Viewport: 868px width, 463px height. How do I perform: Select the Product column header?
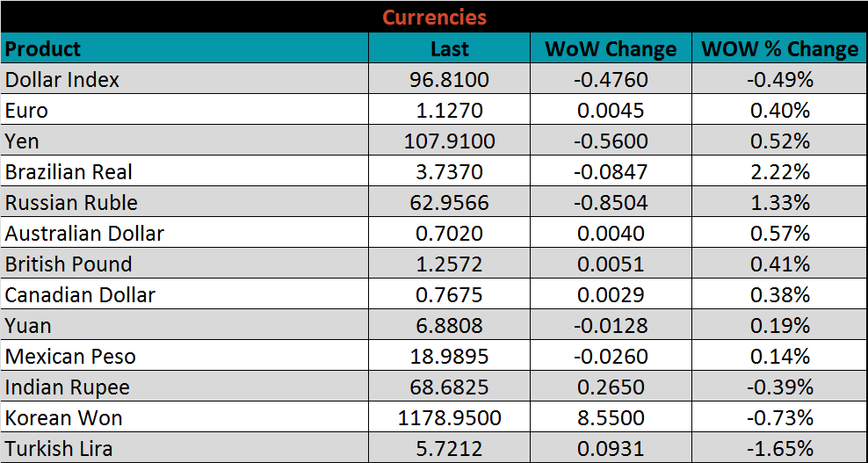point(43,48)
